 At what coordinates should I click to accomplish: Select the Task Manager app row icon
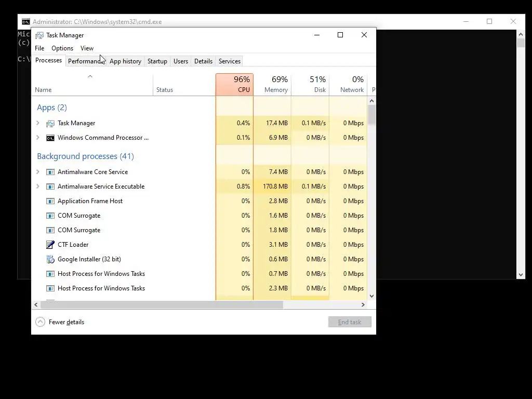pyautogui.click(x=50, y=124)
